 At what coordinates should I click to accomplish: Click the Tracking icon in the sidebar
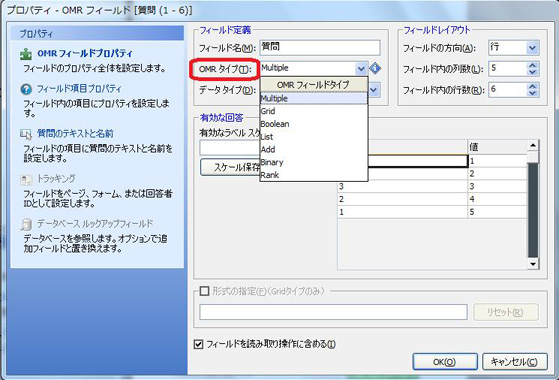26,179
